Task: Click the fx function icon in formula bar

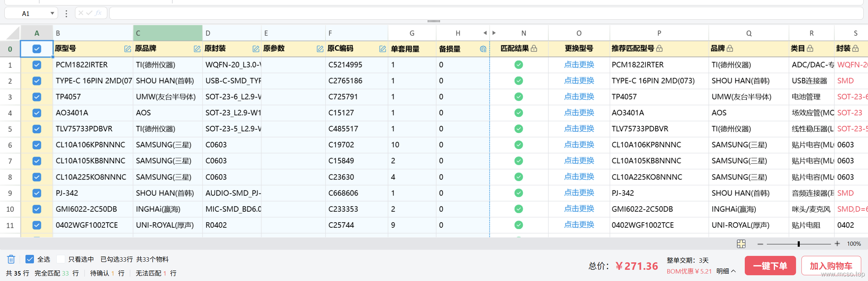Action: coord(98,13)
